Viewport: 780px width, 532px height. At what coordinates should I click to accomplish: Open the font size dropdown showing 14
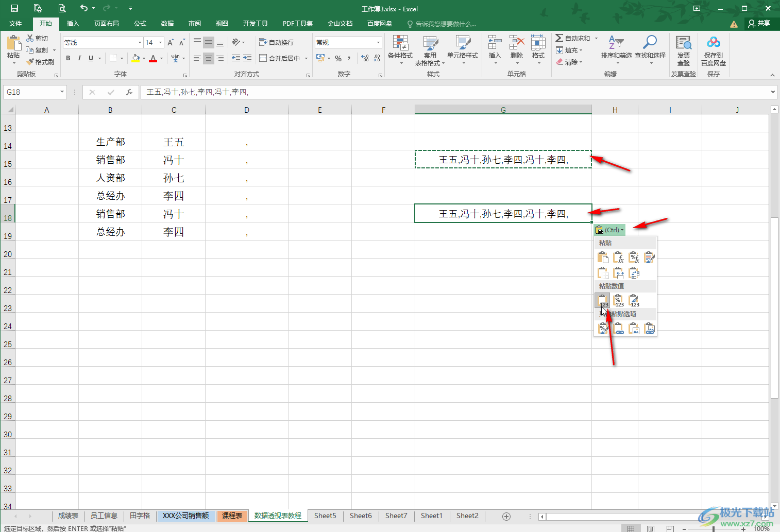pos(161,42)
